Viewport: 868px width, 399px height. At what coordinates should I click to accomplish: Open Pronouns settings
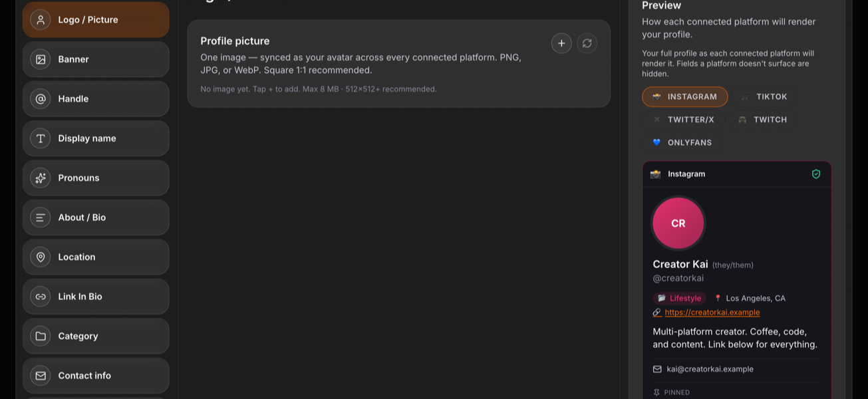pyautogui.click(x=96, y=178)
